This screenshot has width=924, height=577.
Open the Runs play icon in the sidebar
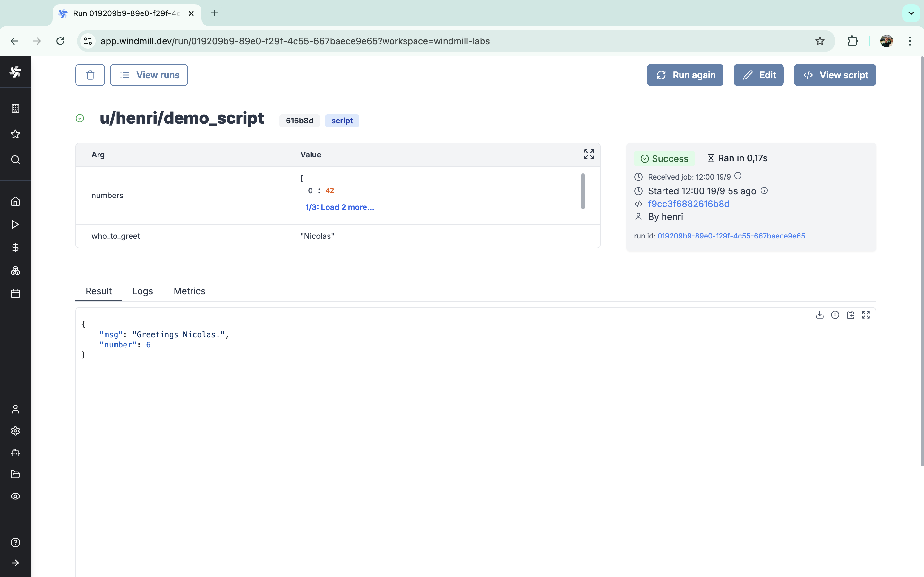point(15,224)
